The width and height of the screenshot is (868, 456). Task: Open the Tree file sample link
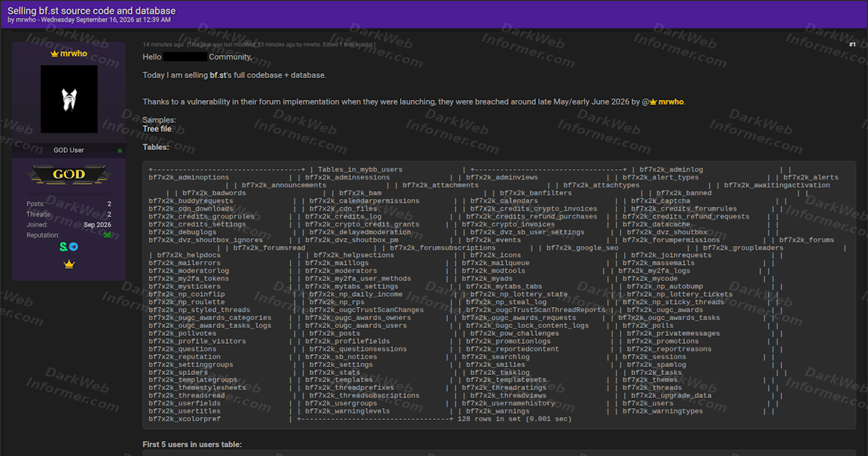point(157,129)
